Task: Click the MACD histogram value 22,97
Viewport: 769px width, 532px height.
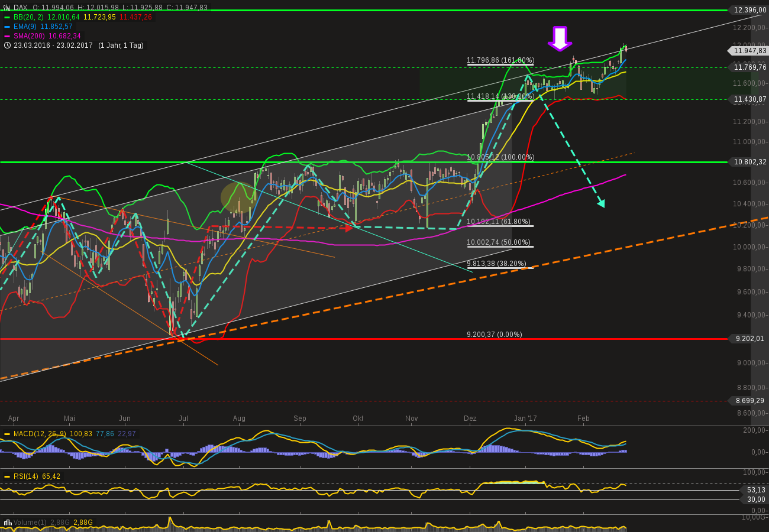Action: coord(127,434)
